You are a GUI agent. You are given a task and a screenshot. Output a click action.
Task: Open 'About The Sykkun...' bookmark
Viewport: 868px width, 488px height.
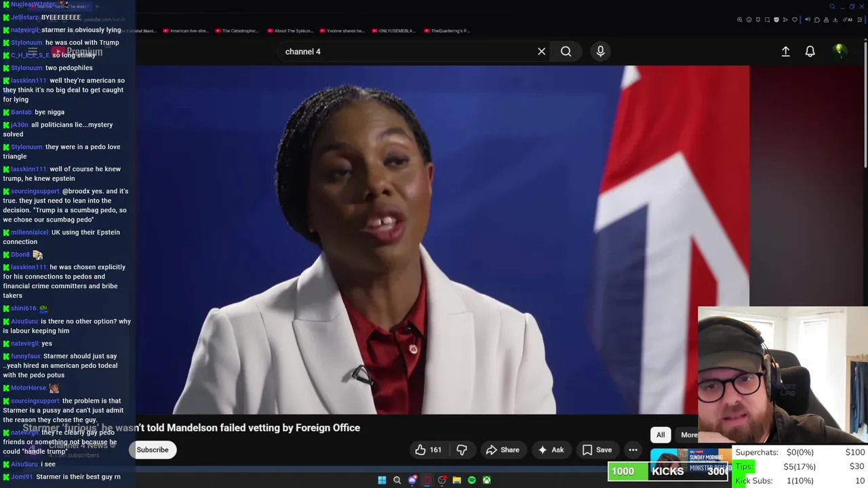click(x=290, y=30)
